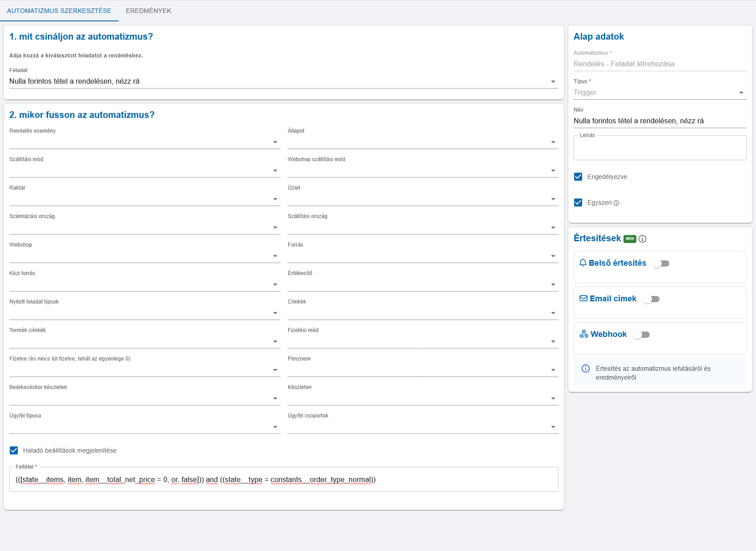Switch to the Eredmények tab

(x=149, y=11)
